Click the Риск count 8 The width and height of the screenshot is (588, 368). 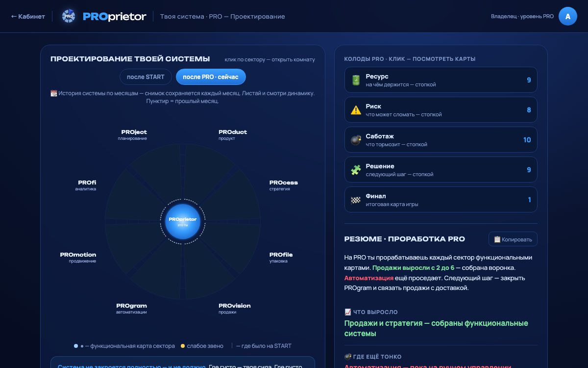(529, 110)
